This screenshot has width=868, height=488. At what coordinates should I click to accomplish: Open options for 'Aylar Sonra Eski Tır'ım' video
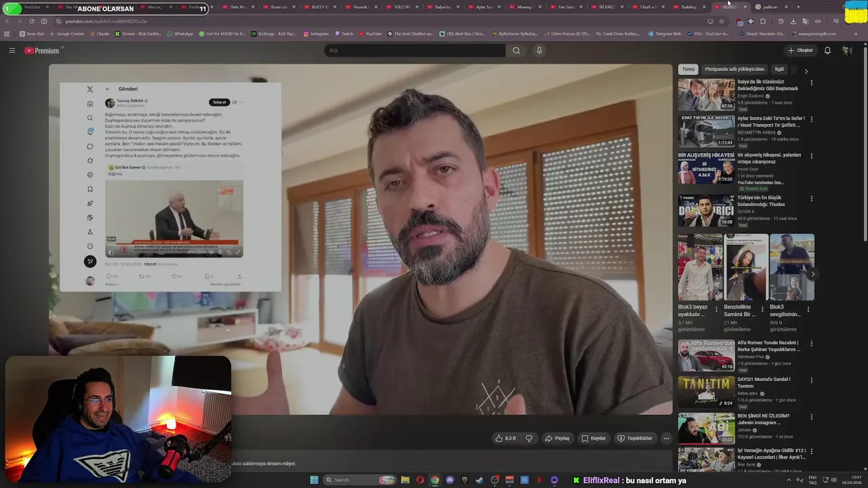pyautogui.click(x=811, y=119)
